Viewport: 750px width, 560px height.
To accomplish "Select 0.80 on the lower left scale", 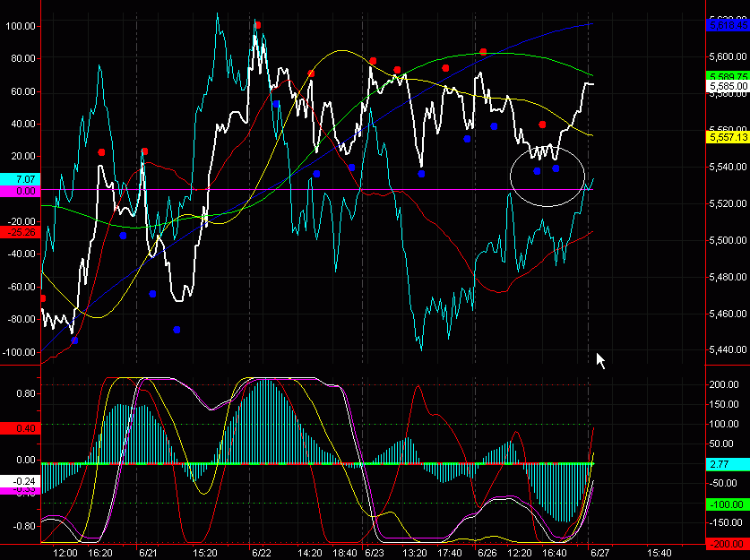I will click(x=26, y=393).
